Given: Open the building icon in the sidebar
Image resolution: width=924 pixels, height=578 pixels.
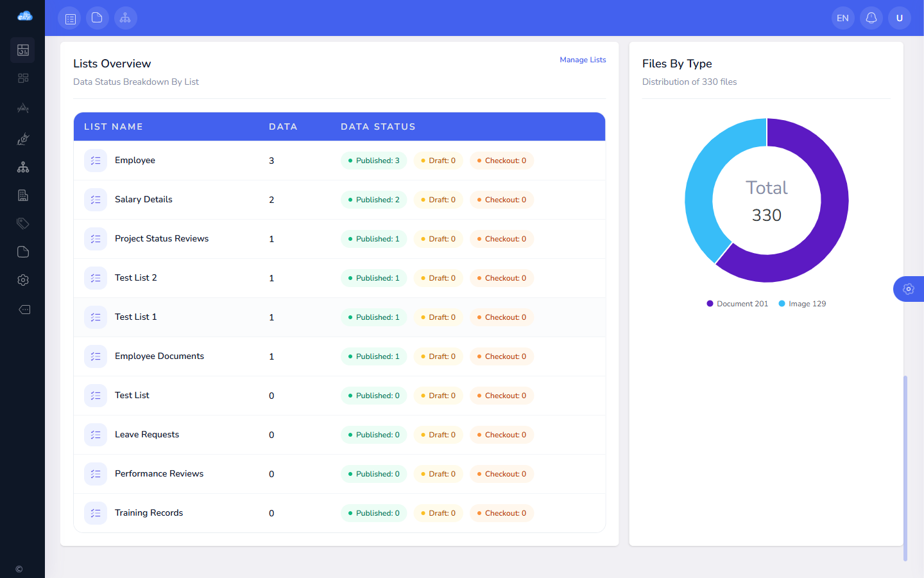Looking at the screenshot, I should tap(23, 195).
